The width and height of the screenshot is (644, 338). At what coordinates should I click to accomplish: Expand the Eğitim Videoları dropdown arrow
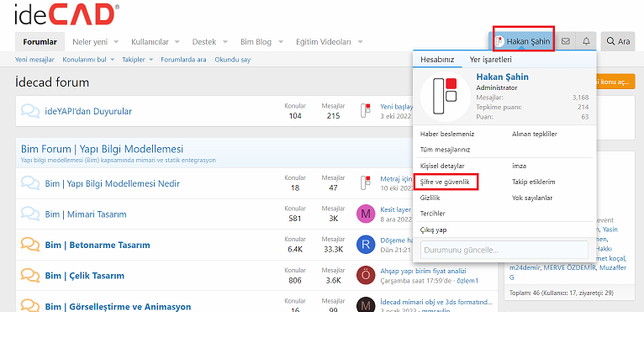(360, 42)
